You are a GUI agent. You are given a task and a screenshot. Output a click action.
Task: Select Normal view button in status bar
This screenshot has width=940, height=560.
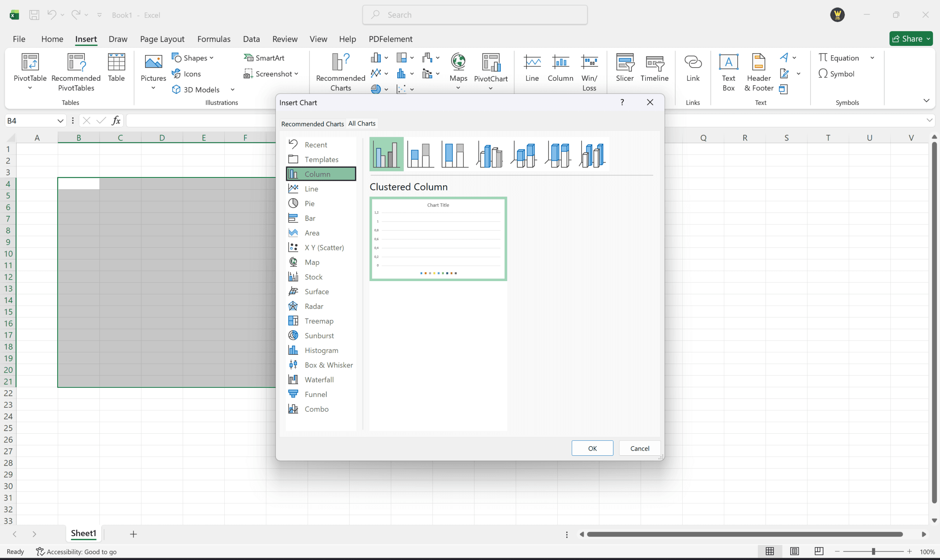coord(770,551)
